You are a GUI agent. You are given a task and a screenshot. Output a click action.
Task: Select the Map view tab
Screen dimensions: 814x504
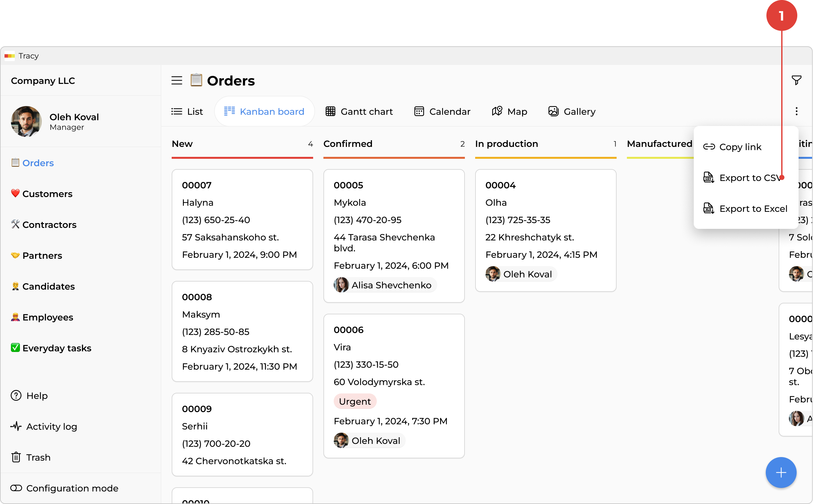(x=509, y=111)
